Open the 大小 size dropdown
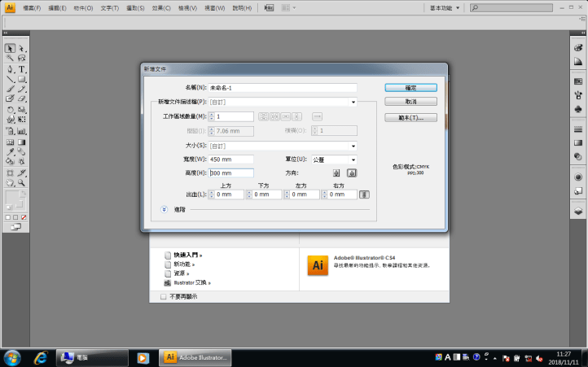This screenshot has width=588, height=367. pyautogui.click(x=283, y=146)
